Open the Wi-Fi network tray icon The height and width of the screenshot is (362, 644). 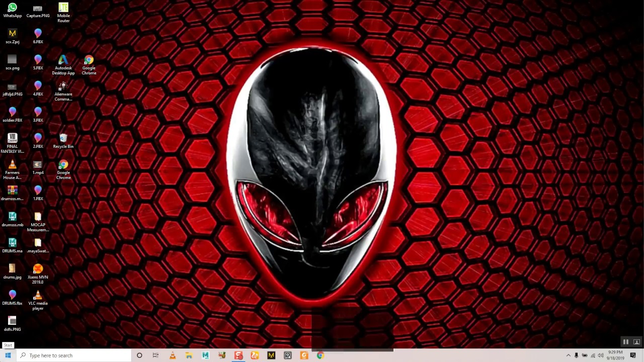point(593,355)
